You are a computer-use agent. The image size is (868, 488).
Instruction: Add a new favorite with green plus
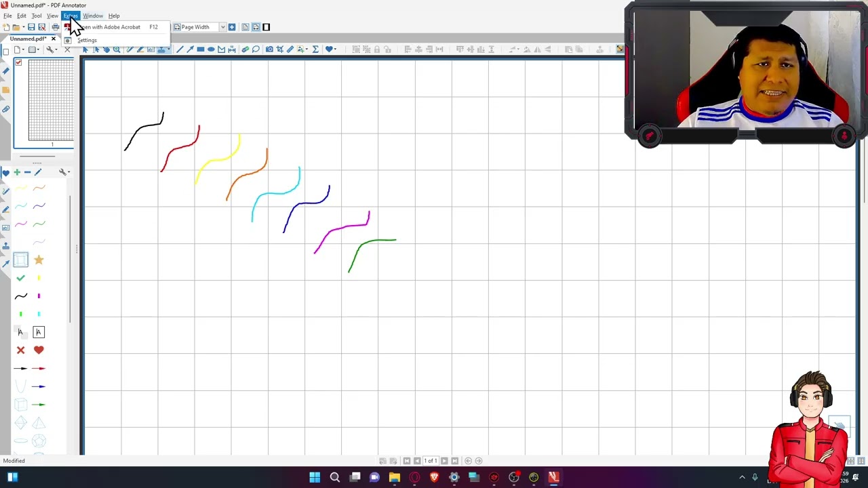tap(17, 172)
